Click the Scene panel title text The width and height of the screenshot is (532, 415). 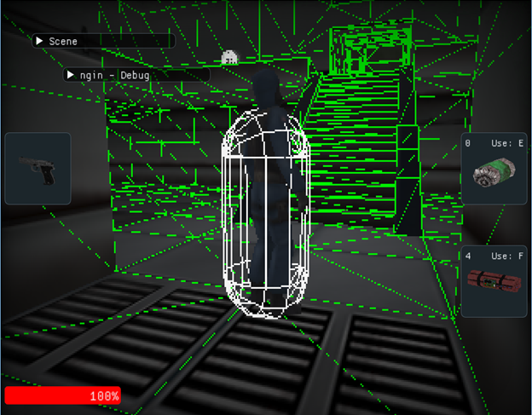pyautogui.click(x=63, y=42)
